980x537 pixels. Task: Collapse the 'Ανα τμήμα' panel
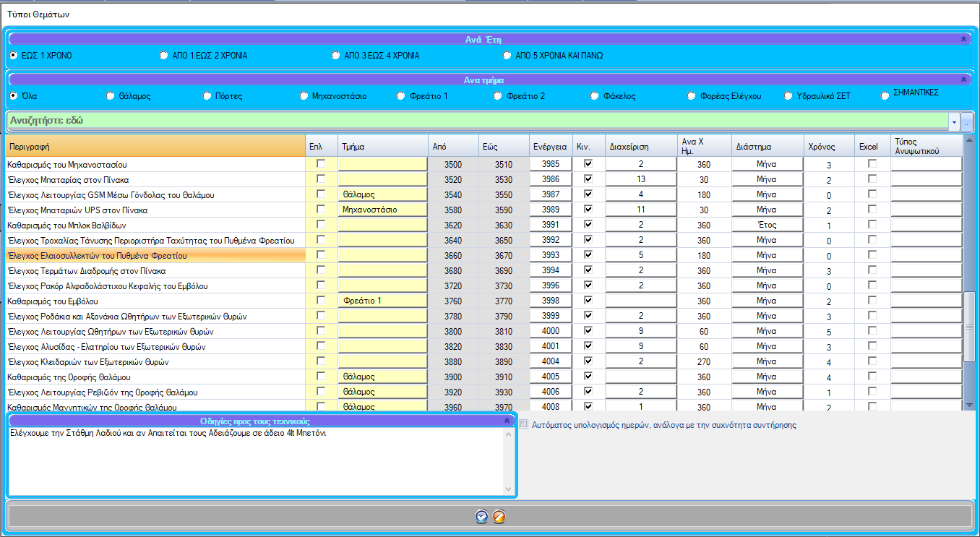[962, 80]
